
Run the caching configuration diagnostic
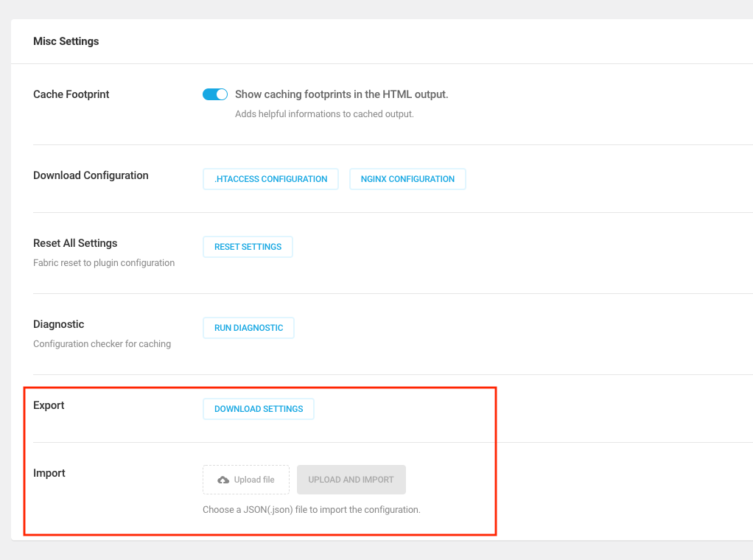[x=248, y=327]
